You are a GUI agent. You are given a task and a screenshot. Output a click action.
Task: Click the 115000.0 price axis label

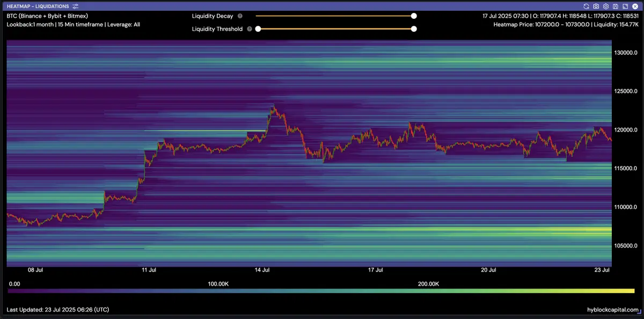click(626, 168)
